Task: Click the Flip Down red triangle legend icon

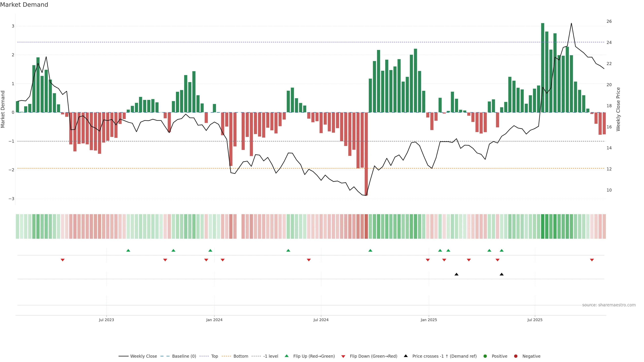Action: coord(343,356)
